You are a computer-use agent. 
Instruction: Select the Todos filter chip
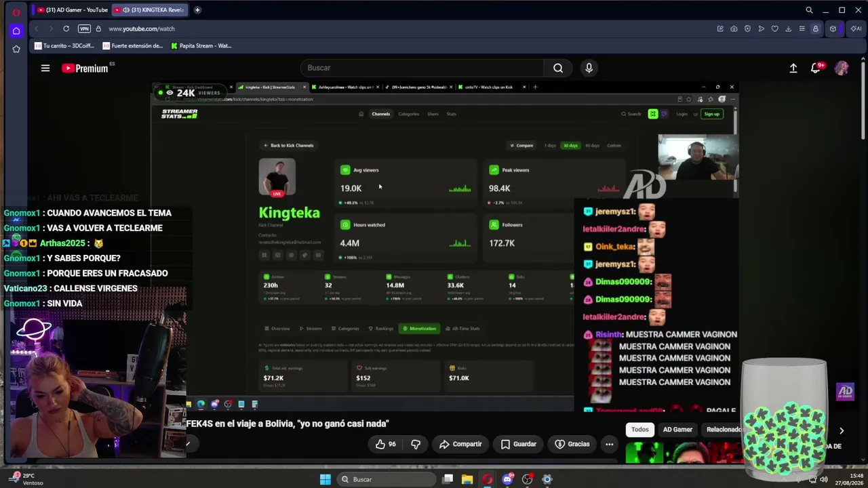[x=640, y=430]
